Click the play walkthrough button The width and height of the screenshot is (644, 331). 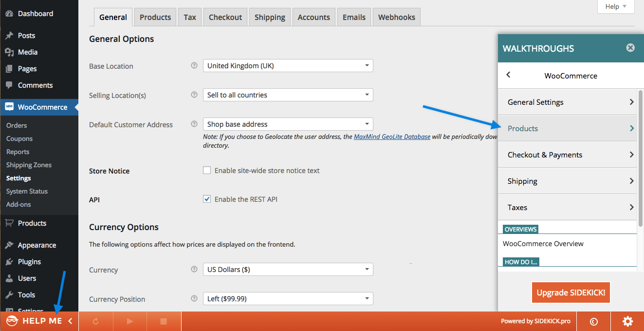[x=130, y=321]
